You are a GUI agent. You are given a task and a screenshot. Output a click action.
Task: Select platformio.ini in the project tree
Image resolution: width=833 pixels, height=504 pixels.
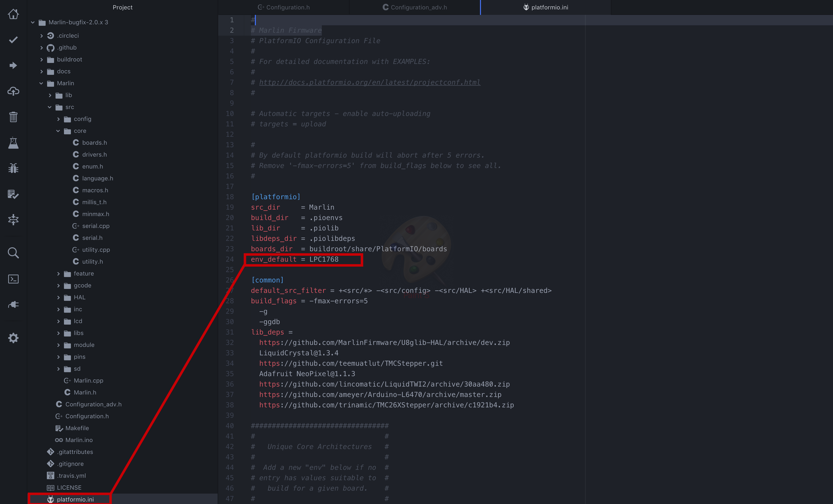[x=75, y=499]
